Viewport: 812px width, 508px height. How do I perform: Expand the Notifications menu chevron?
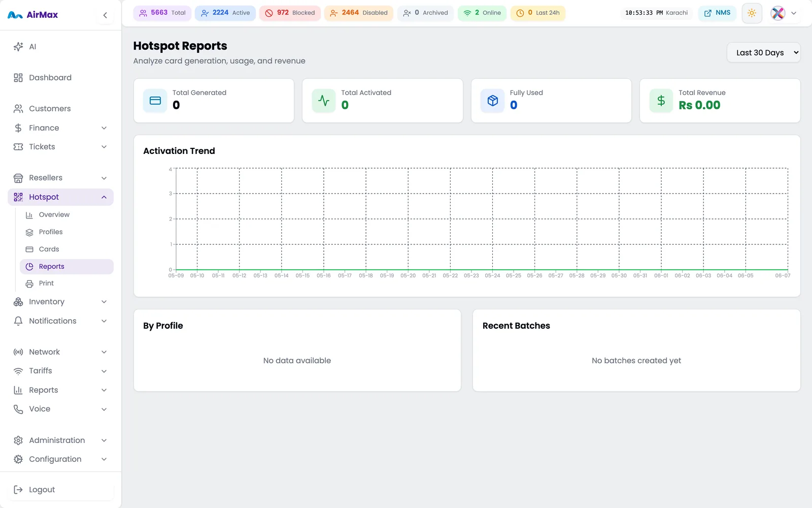(104, 321)
